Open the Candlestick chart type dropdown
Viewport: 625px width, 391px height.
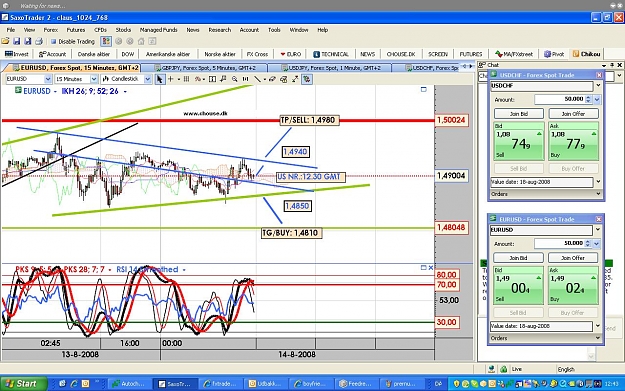pyautogui.click(x=147, y=79)
